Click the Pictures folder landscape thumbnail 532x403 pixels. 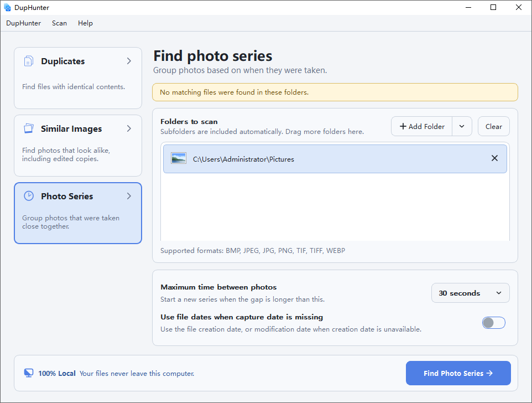click(179, 158)
